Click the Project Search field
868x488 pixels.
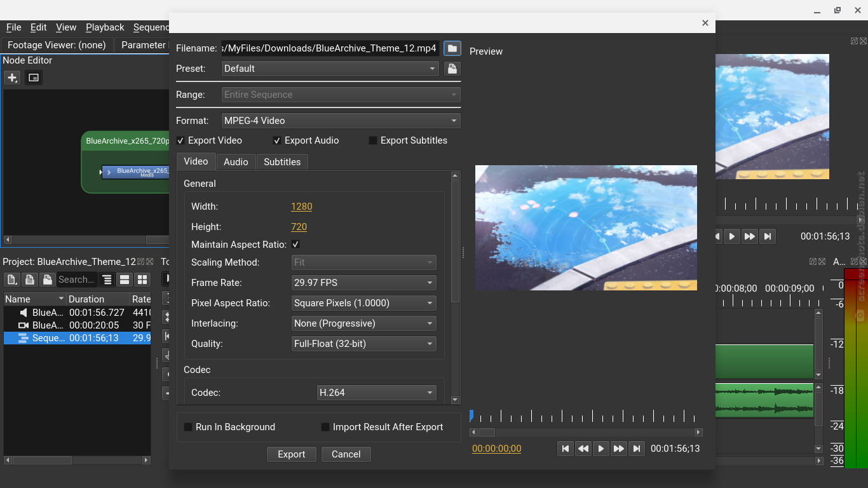pos(76,280)
